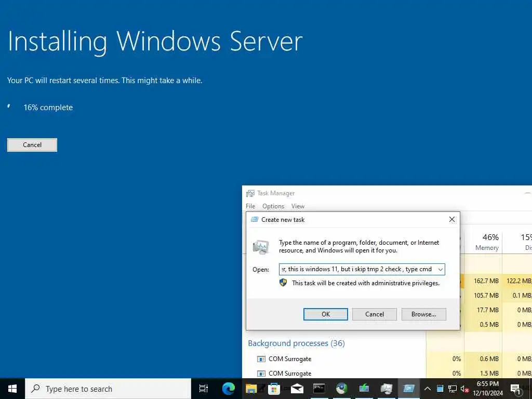
Task: Click the 46% memory usage header
Action: 490,237
